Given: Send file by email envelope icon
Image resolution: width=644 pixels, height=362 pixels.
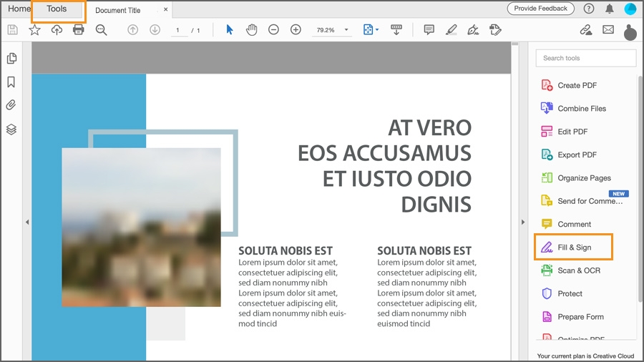Looking at the screenshot, I should (x=608, y=29).
